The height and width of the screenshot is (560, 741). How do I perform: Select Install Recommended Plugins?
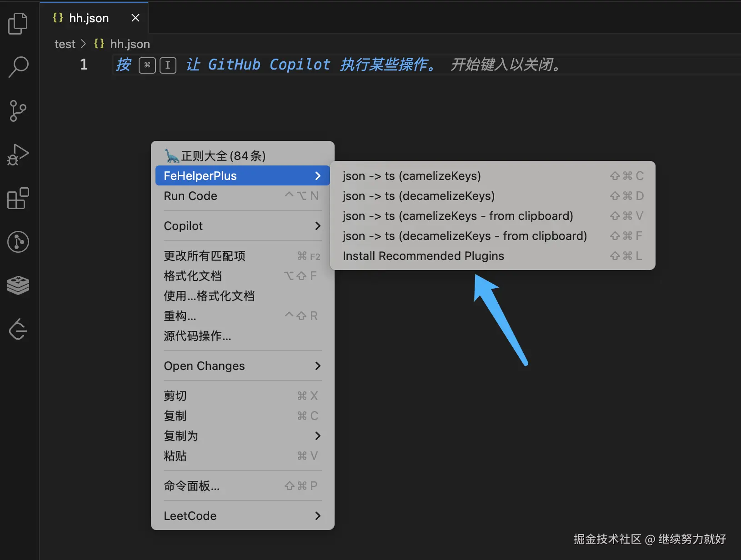(493, 256)
